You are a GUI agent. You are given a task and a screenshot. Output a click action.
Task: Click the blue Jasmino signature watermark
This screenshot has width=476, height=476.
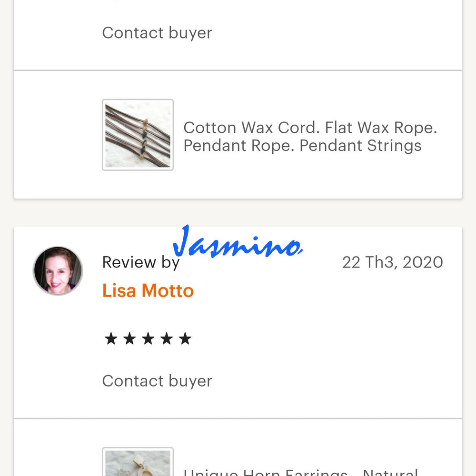[x=238, y=243]
